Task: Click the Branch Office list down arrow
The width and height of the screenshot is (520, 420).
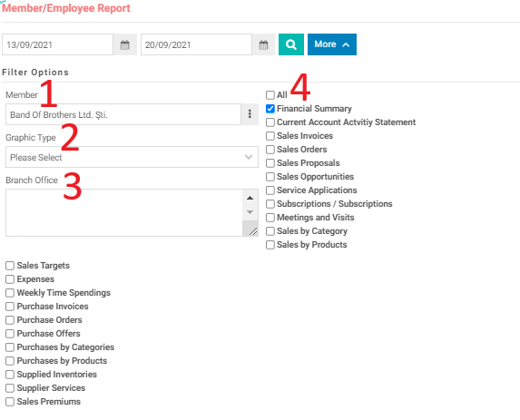Action: (250, 212)
